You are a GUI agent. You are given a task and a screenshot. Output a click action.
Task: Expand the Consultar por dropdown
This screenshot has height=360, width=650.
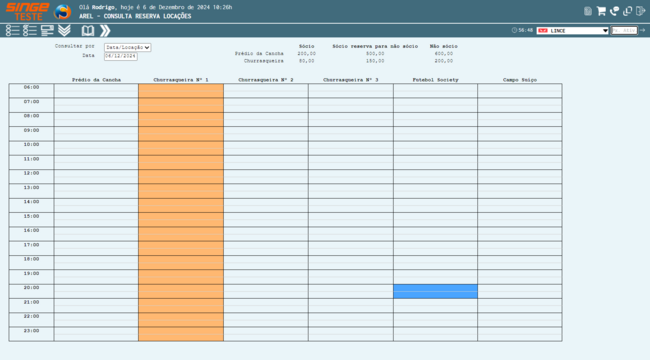point(127,47)
